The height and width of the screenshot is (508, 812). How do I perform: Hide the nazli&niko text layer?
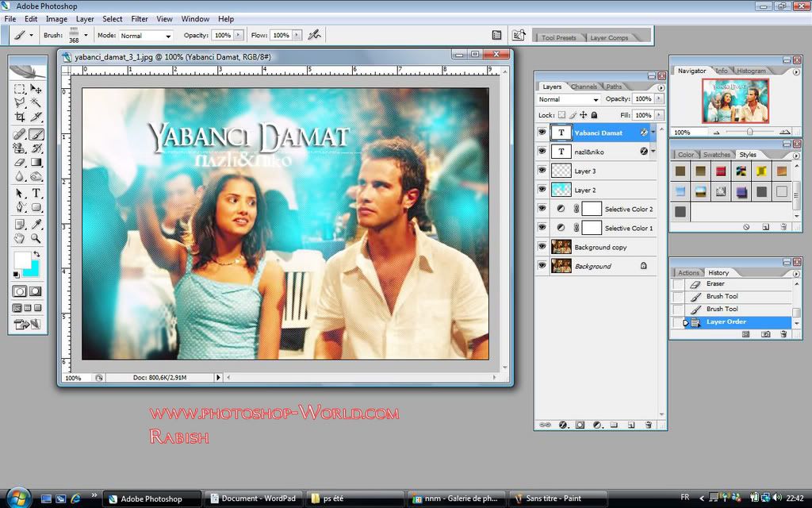(x=542, y=152)
